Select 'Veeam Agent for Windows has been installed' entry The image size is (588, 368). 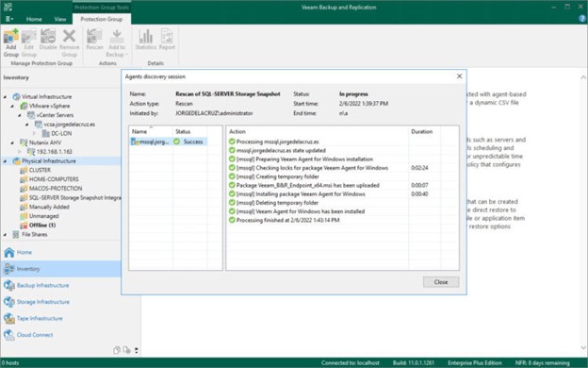tap(301, 211)
